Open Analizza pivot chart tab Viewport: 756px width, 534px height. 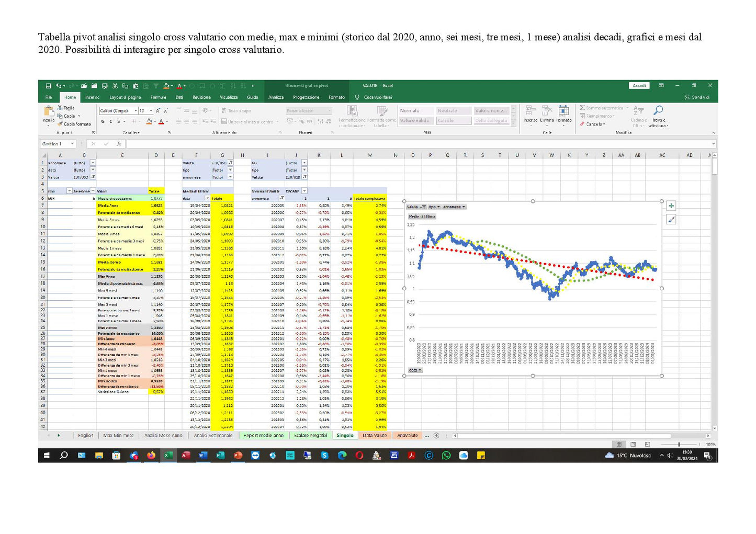point(276,97)
